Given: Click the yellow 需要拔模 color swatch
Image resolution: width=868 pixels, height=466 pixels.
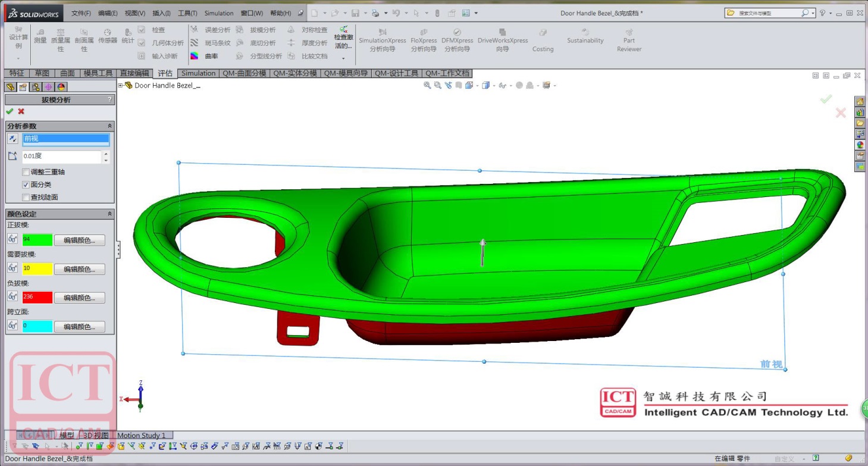Looking at the screenshot, I should click(37, 268).
